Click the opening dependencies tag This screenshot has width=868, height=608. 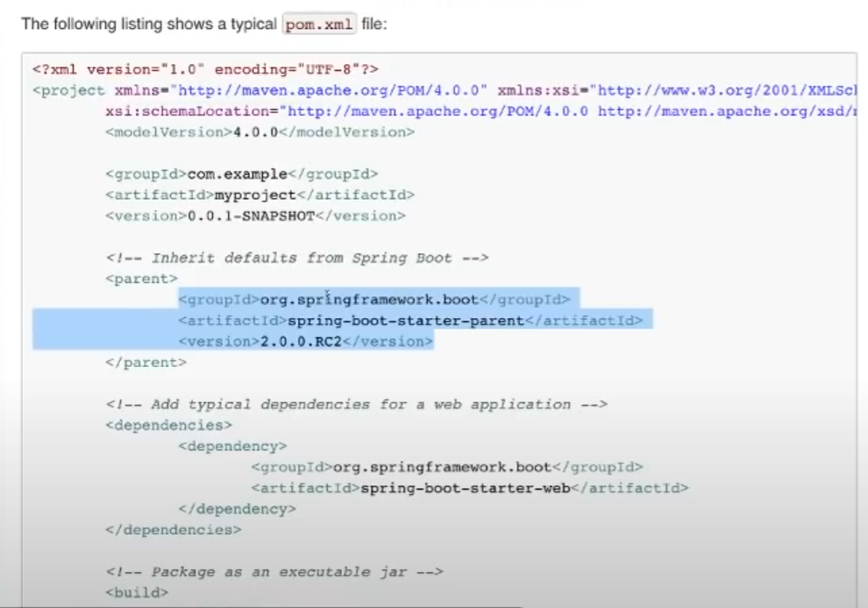[169, 426]
